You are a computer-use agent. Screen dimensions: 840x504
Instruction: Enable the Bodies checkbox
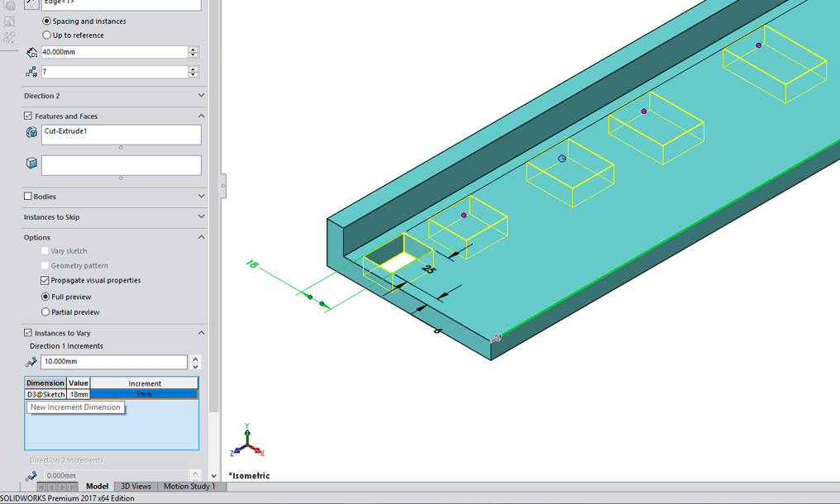point(28,197)
